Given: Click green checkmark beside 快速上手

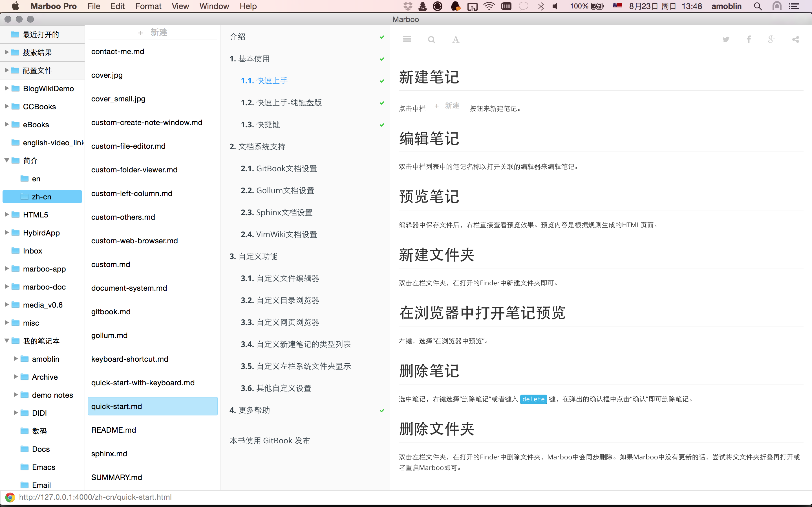Looking at the screenshot, I should click(x=382, y=81).
